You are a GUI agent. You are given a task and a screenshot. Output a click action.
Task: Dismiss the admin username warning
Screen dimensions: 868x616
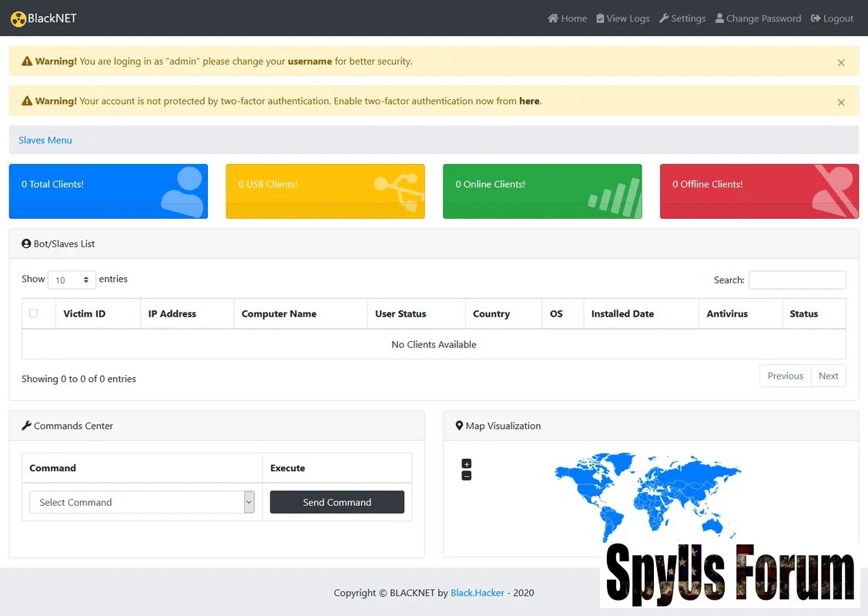841,62
